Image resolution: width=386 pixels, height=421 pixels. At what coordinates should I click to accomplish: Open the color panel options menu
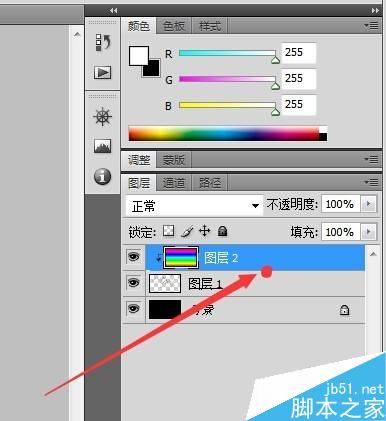point(372,25)
